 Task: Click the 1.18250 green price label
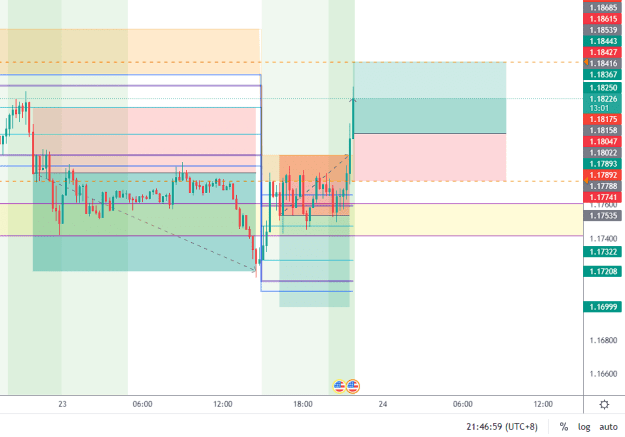[603, 88]
